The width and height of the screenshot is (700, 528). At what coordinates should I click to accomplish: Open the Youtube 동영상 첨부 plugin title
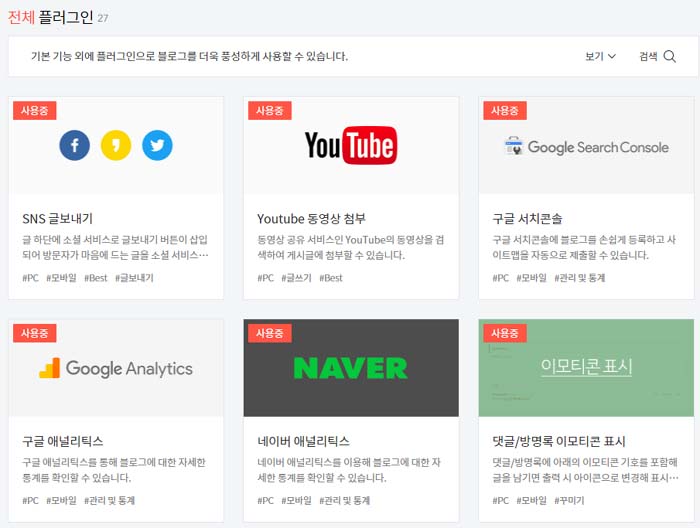pos(311,219)
